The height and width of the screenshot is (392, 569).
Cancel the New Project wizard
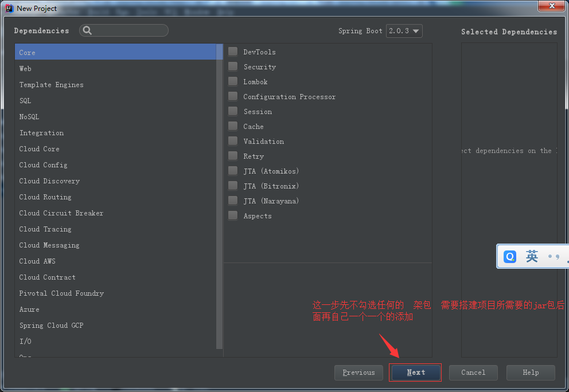[x=473, y=373]
